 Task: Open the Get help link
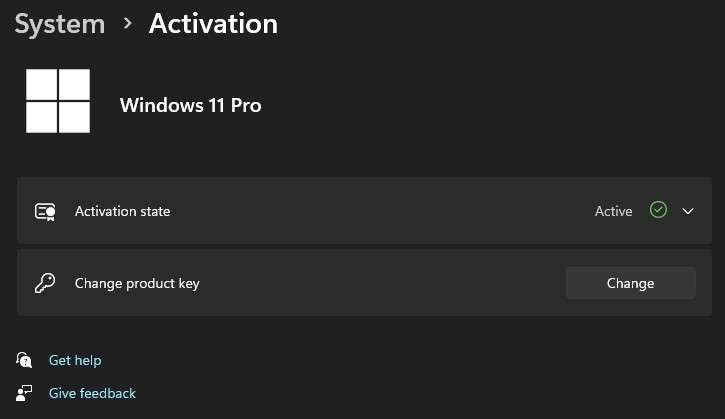click(75, 360)
